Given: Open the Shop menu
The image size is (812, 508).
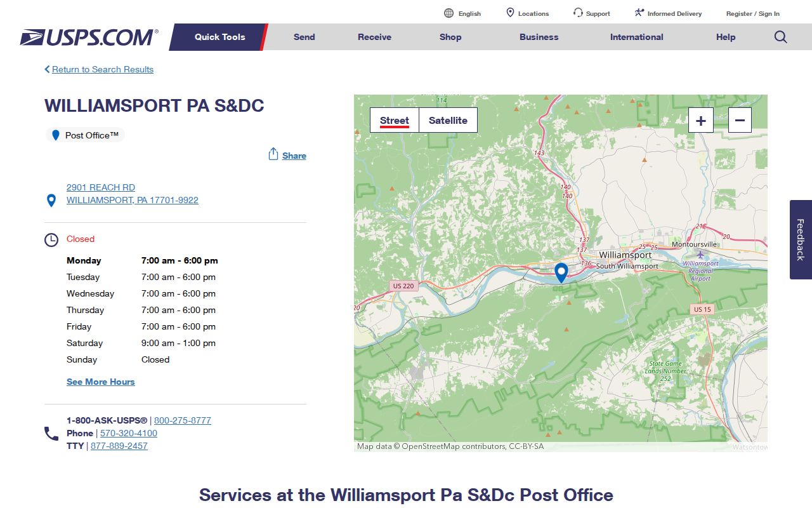Looking at the screenshot, I should [450, 37].
